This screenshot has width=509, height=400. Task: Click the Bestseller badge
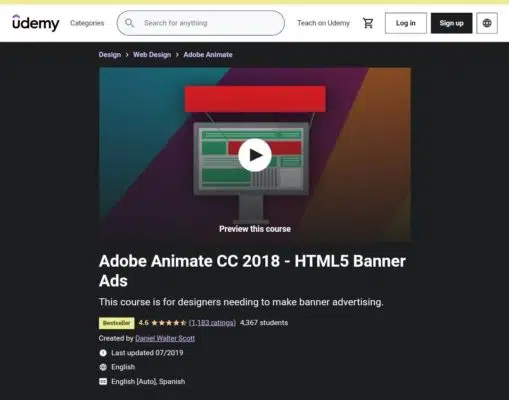117,323
